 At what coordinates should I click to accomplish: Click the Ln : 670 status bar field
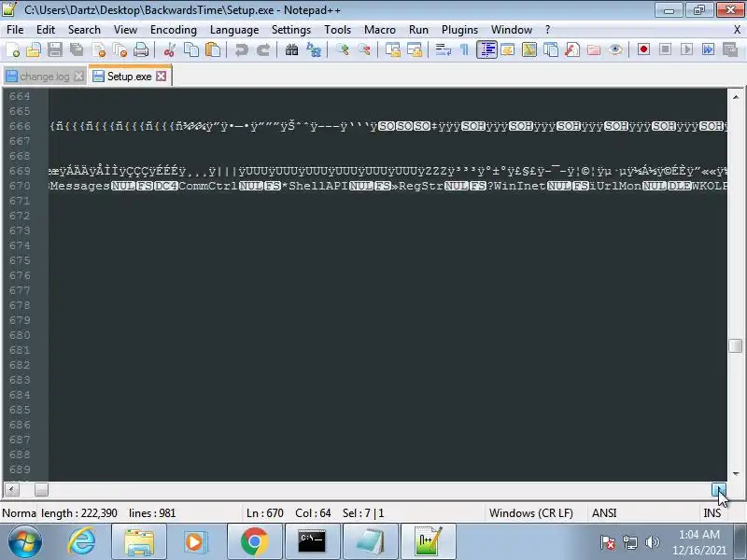[x=265, y=513]
